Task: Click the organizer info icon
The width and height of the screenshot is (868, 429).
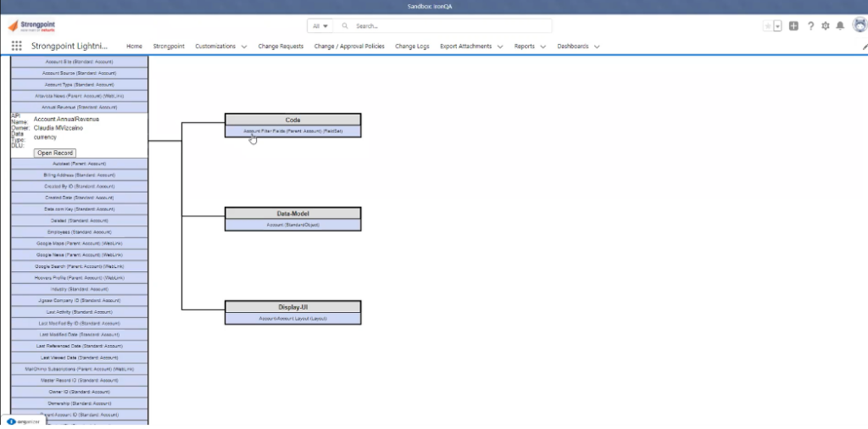Action: tap(11, 422)
